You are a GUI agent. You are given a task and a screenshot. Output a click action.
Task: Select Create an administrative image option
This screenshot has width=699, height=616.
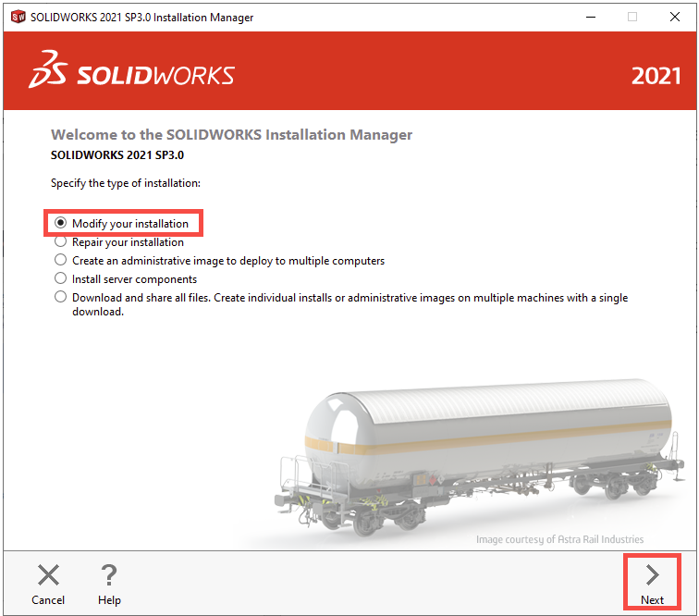point(61,261)
